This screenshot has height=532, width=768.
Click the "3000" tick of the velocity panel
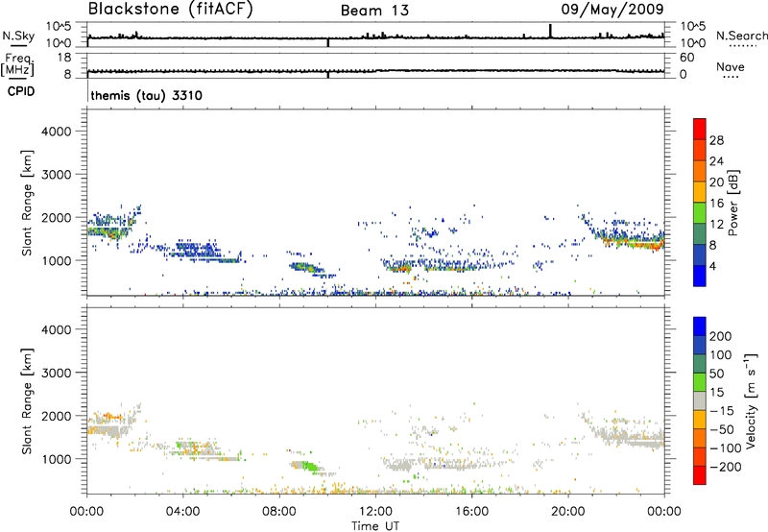pos(57,373)
